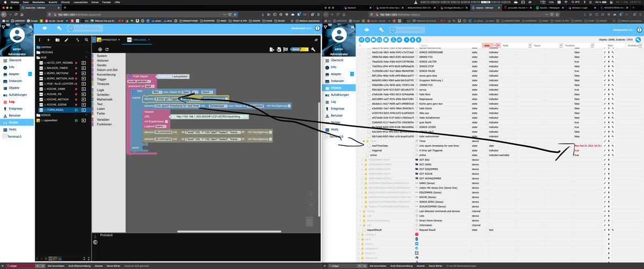
Task: Click the search icon in scripts panel
Action: coord(86,40)
